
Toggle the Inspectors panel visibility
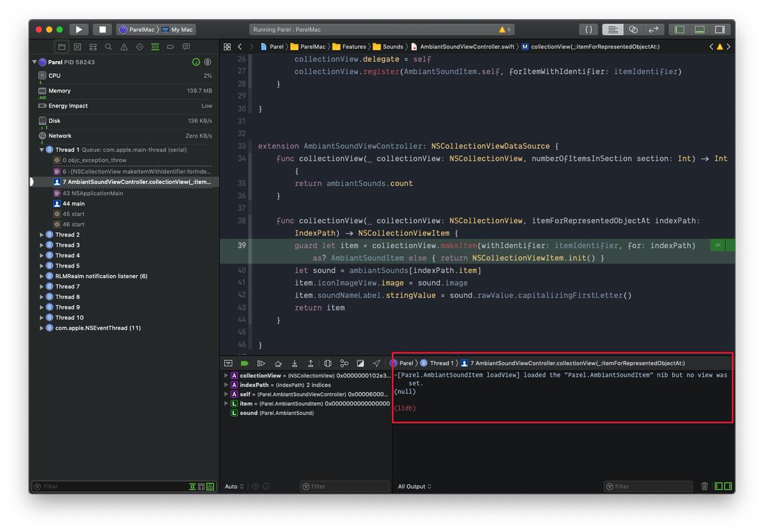[x=719, y=29]
